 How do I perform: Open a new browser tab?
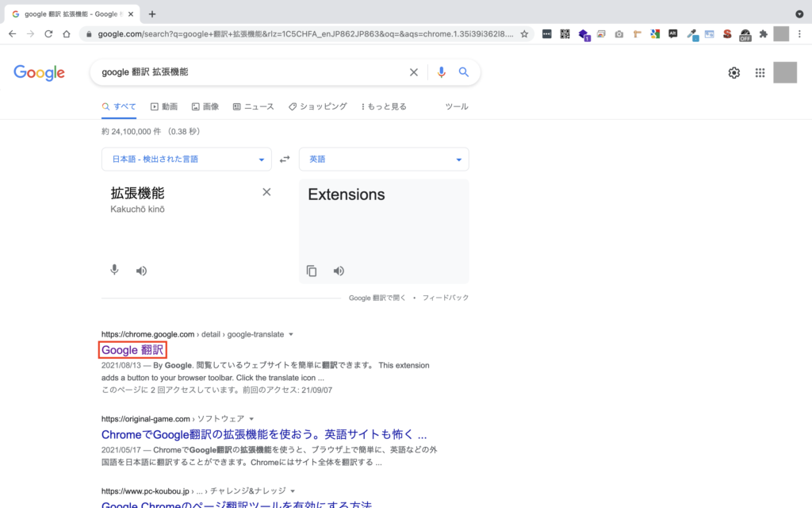pos(151,14)
